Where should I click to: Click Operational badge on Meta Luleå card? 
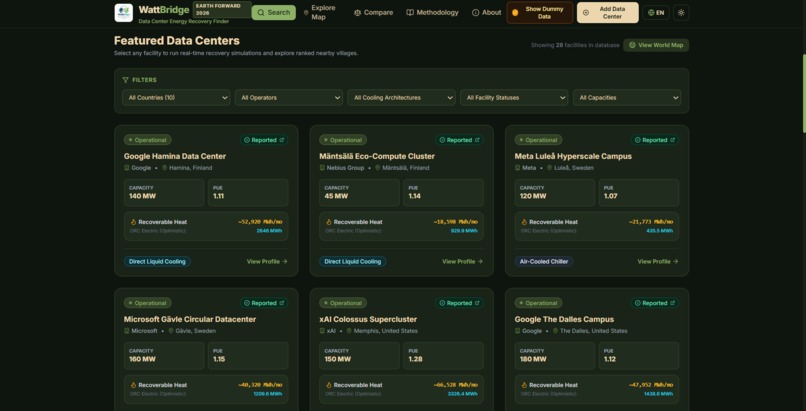click(538, 140)
